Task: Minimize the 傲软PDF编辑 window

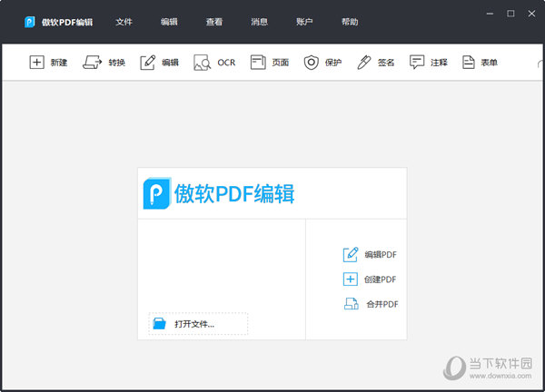Action: [x=490, y=14]
